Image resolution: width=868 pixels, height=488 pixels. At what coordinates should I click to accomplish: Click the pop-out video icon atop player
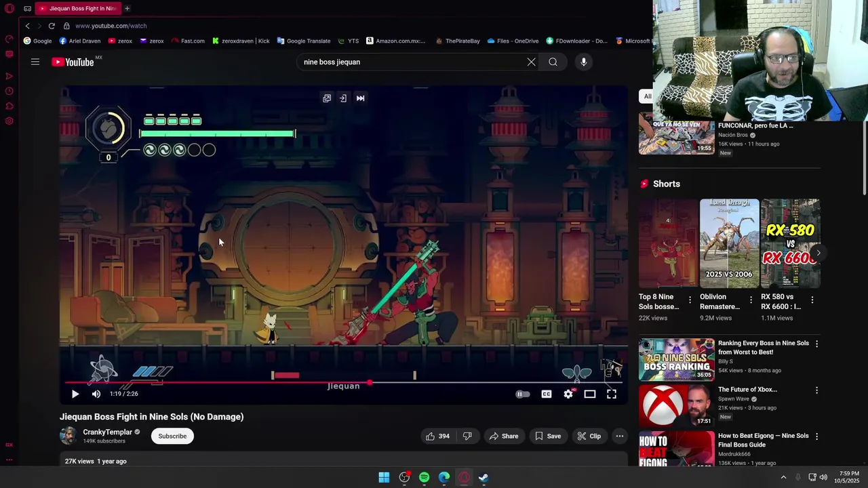point(327,98)
